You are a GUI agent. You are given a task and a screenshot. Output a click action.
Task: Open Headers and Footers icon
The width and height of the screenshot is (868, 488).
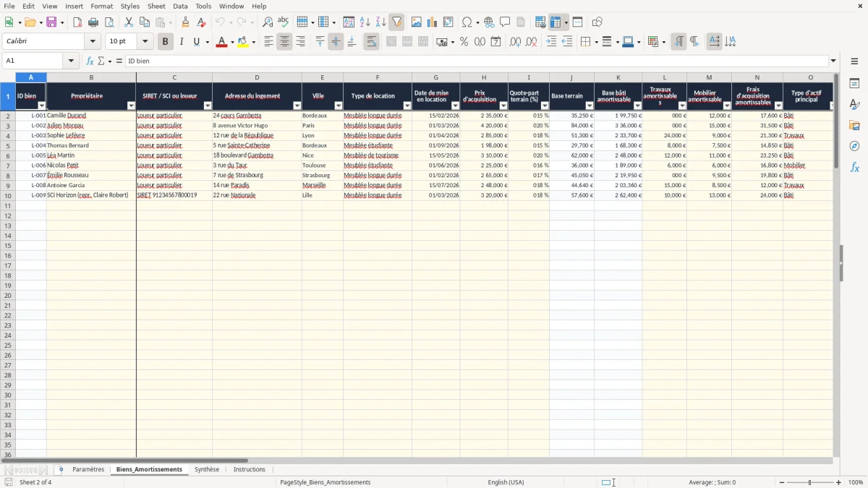tap(521, 22)
